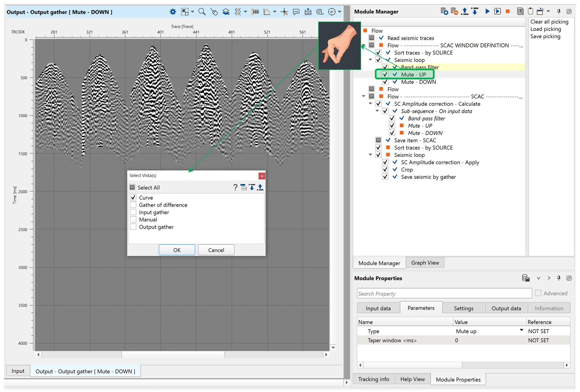This screenshot has width=580, height=392.
Task: Select the magnifying glass zoom tool
Action: tap(202, 12)
